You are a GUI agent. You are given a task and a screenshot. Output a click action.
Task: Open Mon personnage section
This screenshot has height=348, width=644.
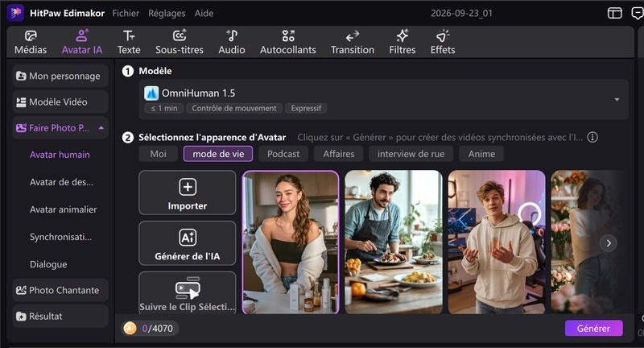(x=60, y=76)
